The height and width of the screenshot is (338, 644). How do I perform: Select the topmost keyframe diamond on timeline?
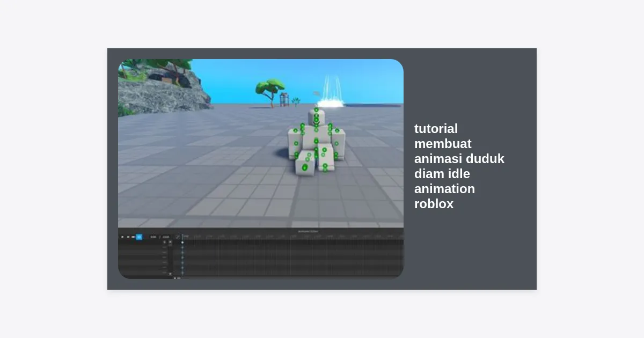pyautogui.click(x=182, y=243)
